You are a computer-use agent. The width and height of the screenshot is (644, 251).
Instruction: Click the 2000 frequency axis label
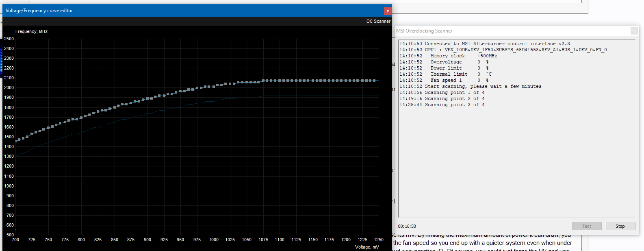[x=9, y=87]
